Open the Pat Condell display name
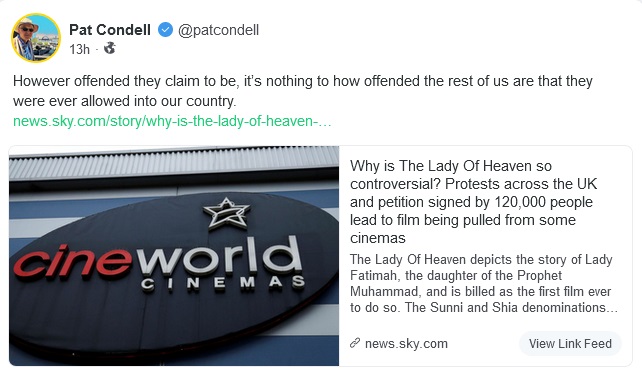 pos(110,30)
